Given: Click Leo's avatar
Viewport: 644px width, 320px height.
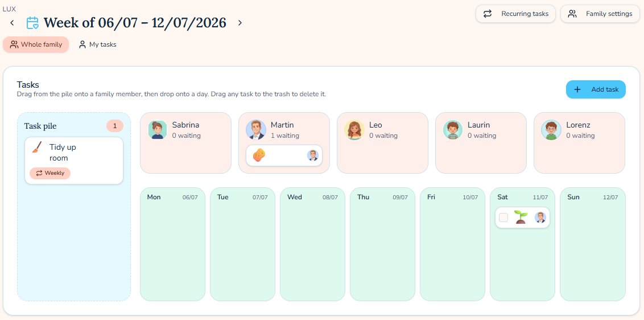Looking at the screenshot, I should click(354, 130).
